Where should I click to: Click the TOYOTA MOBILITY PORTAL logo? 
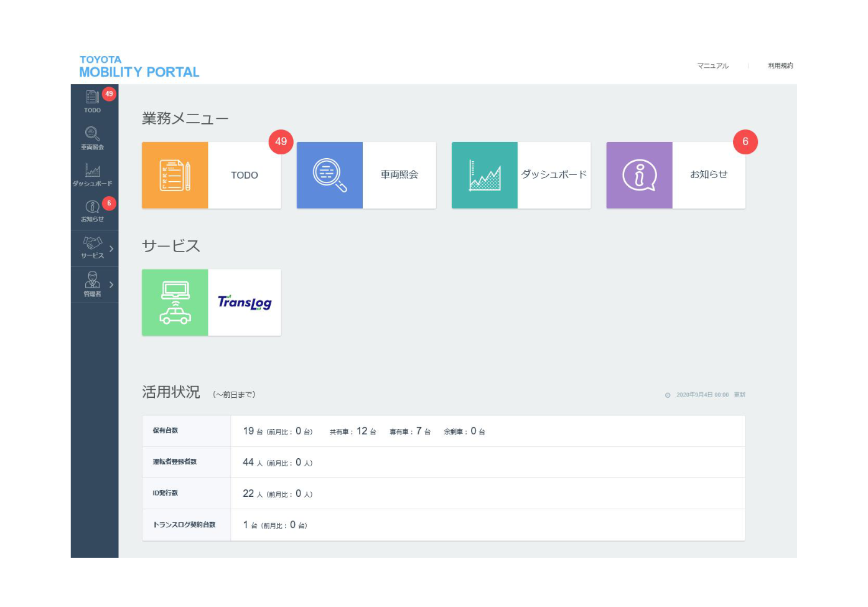(x=139, y=67)
